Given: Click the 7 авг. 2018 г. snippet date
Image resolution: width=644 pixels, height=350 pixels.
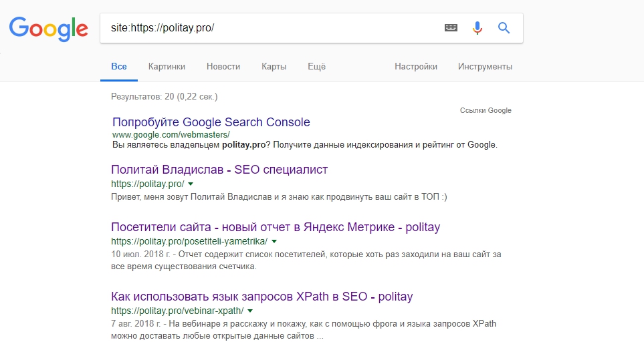Looking at the screenshot, I should pos(136,324).
